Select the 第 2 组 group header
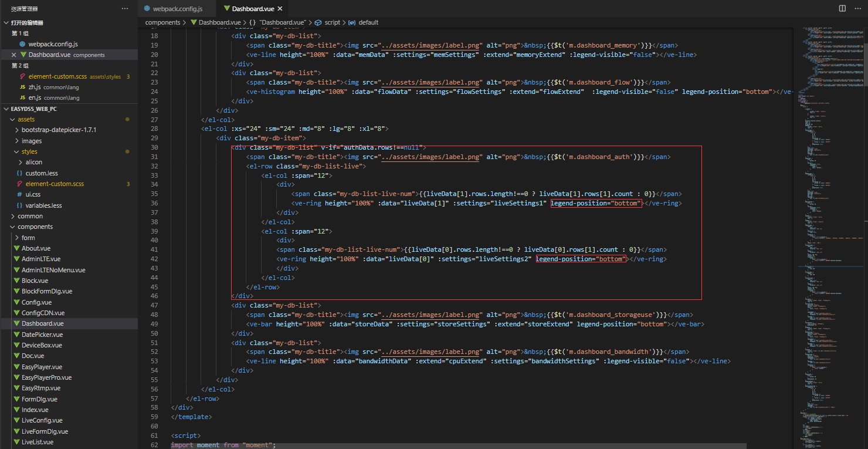The image size is (868, 449). (69, 66)
